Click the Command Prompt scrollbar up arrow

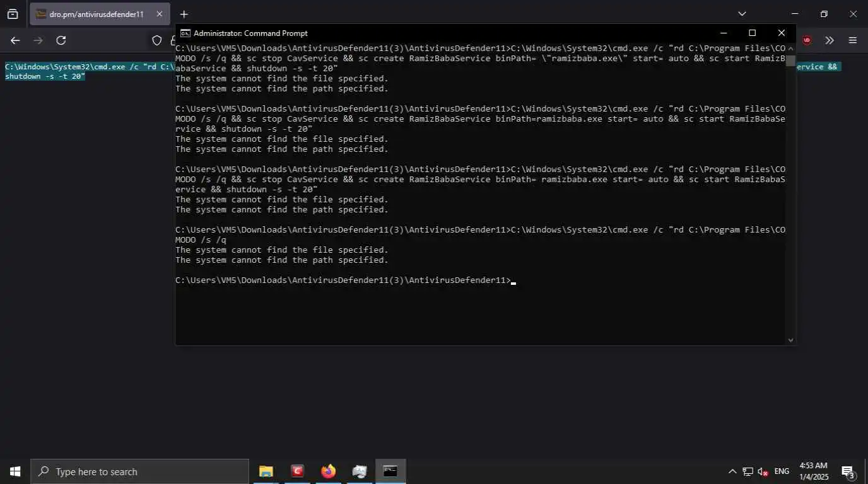tap(790, 48)
